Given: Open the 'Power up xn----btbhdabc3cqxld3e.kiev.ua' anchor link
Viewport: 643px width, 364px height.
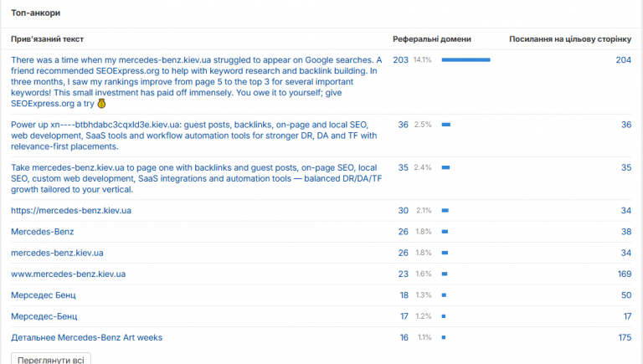Looking at the screenshot, I should [194, 136].
